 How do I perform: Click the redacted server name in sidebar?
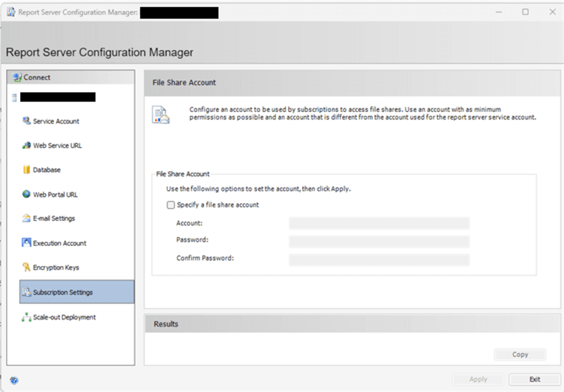[58, 97]
